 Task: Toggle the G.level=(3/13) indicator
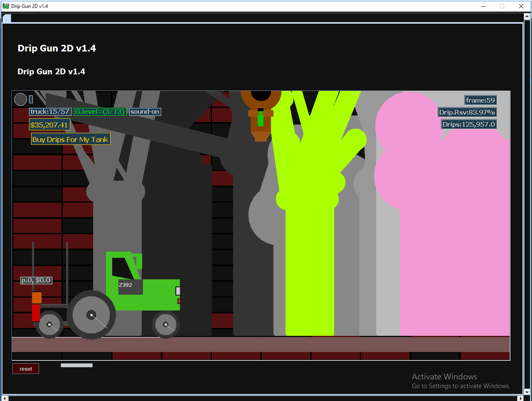coord(100,111)
